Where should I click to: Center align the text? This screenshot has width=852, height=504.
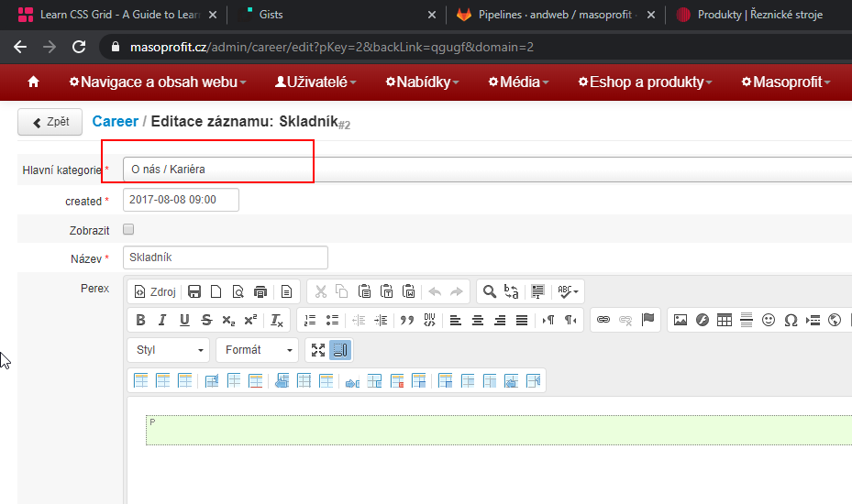point(478,320)
